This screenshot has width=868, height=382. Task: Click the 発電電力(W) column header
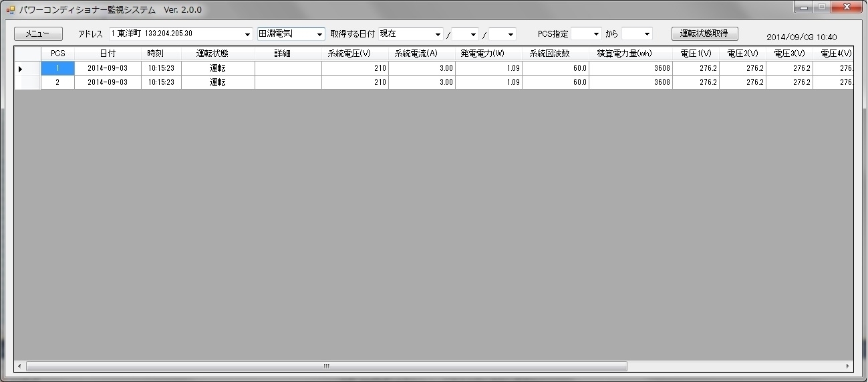pyautogui.click(x=489, y=54)
